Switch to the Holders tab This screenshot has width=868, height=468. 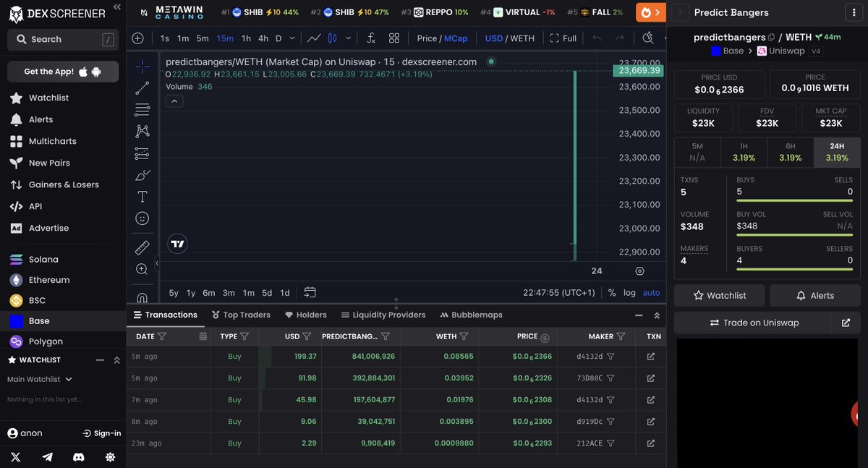pyautogui.click(x=305, y=315)
